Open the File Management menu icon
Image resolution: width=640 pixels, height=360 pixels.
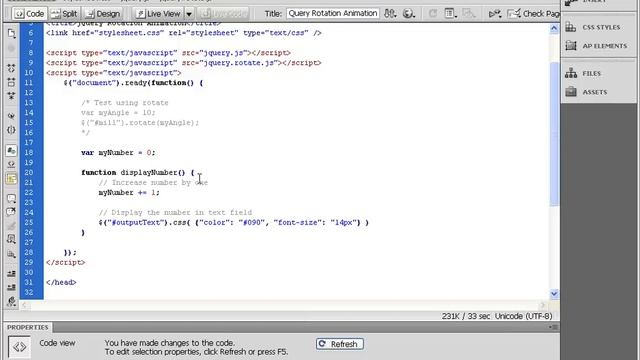point(390,14)
